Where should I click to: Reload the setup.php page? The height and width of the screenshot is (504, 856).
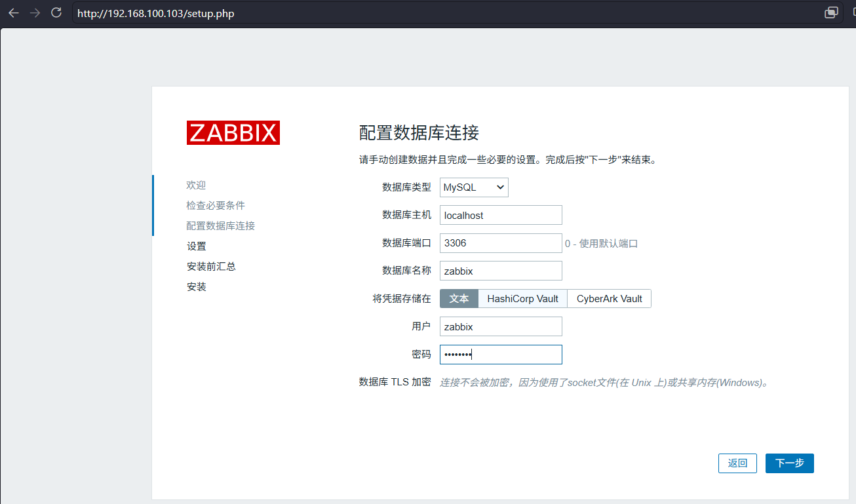[56, 13]
